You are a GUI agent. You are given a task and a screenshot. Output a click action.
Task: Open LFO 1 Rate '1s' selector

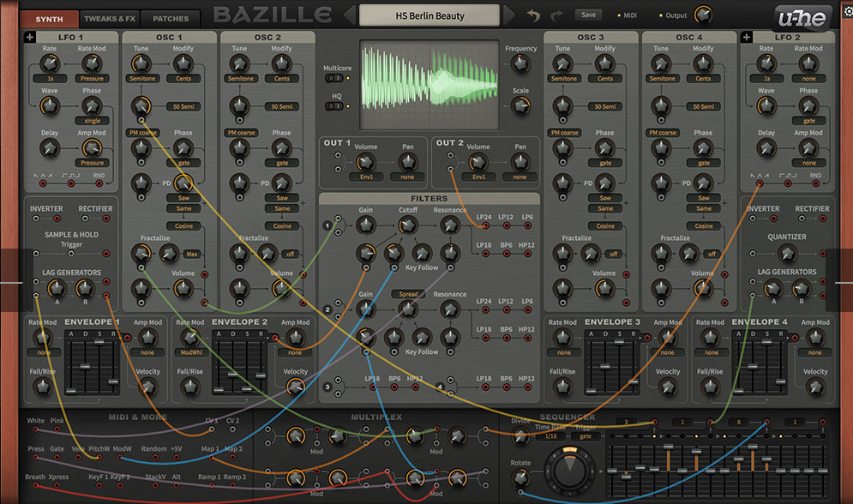50,79
